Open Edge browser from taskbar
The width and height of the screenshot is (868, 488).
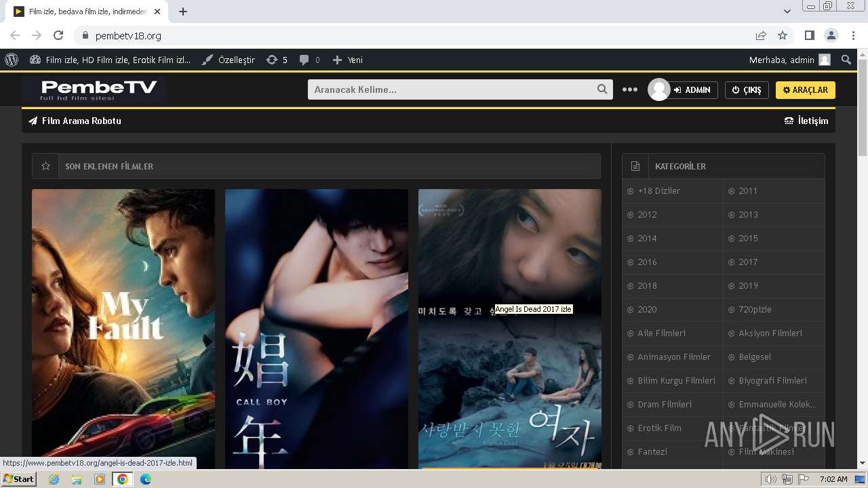pos(145,479)
